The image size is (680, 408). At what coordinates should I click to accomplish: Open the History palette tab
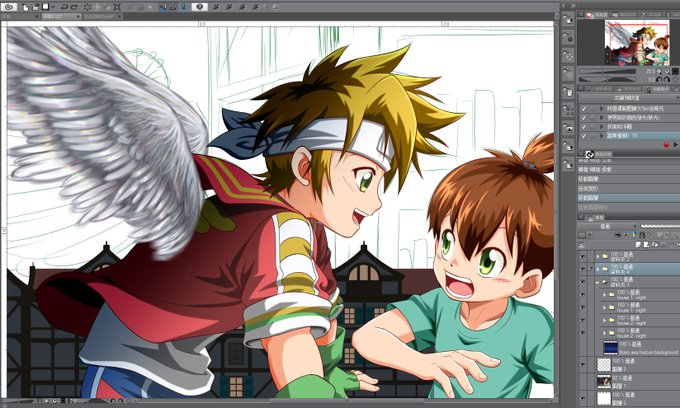click(x=598, y=154)
